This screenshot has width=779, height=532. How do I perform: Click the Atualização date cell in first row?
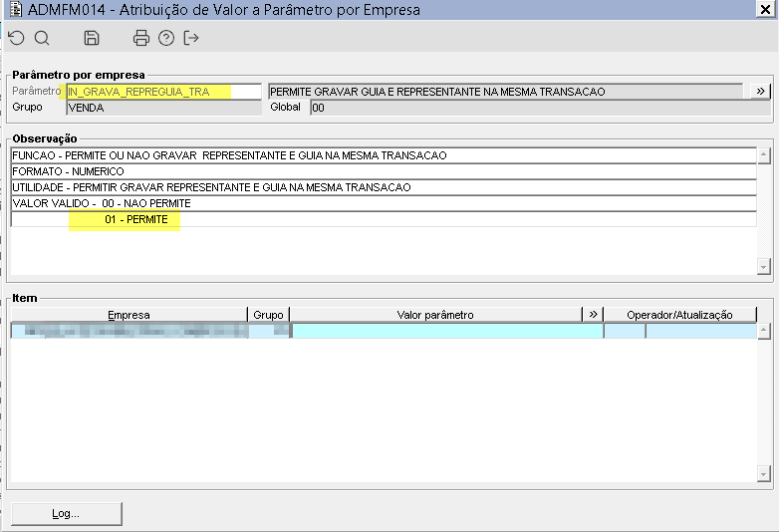(701, 331)
